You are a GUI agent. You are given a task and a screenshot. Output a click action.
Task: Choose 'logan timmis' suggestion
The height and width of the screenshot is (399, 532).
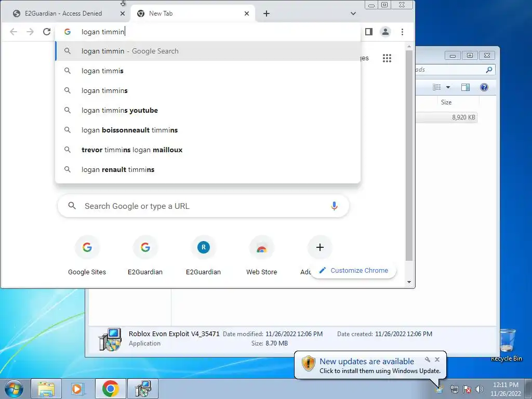tap(208, 71)
